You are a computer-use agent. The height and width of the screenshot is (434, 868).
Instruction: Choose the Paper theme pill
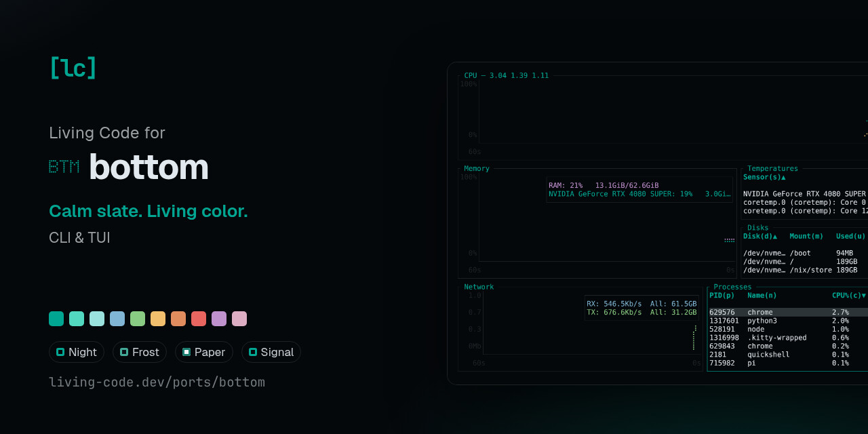(204, 352)
